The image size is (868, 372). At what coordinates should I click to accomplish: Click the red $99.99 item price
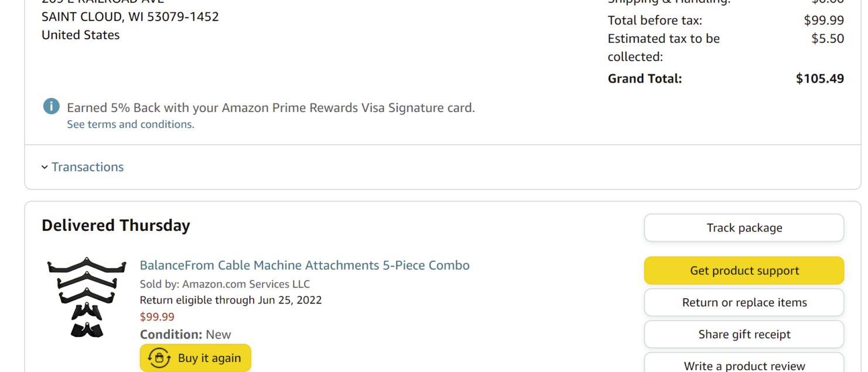tap(157, 317)
